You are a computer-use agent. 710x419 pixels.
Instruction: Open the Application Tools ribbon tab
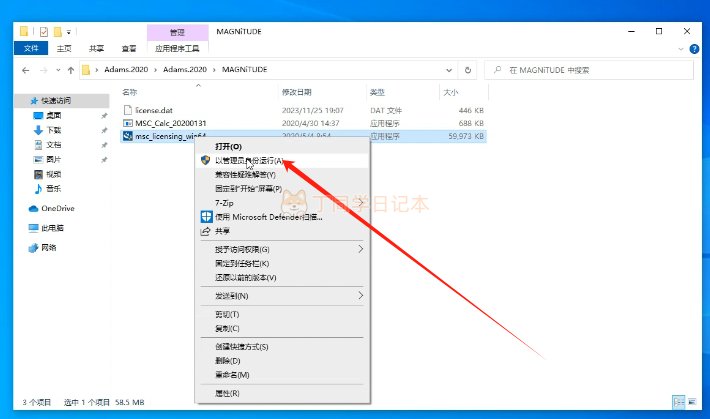pos(177,48)
